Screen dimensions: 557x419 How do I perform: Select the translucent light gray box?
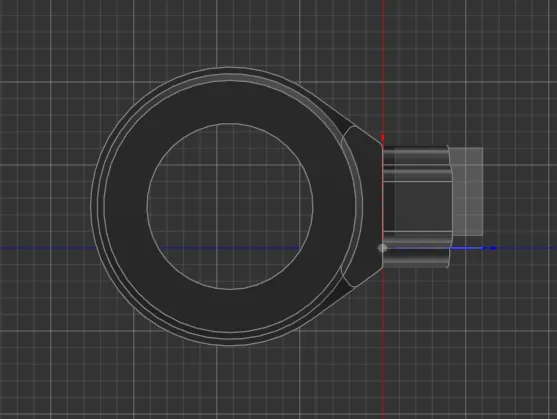pyautogui.click(x=467, y=192)
